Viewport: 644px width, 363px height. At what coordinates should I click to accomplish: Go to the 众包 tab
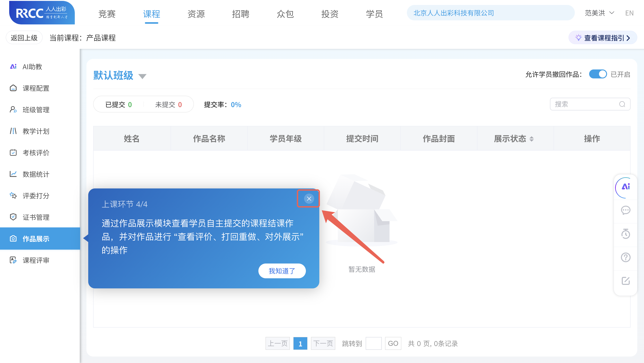click(285, 14)
